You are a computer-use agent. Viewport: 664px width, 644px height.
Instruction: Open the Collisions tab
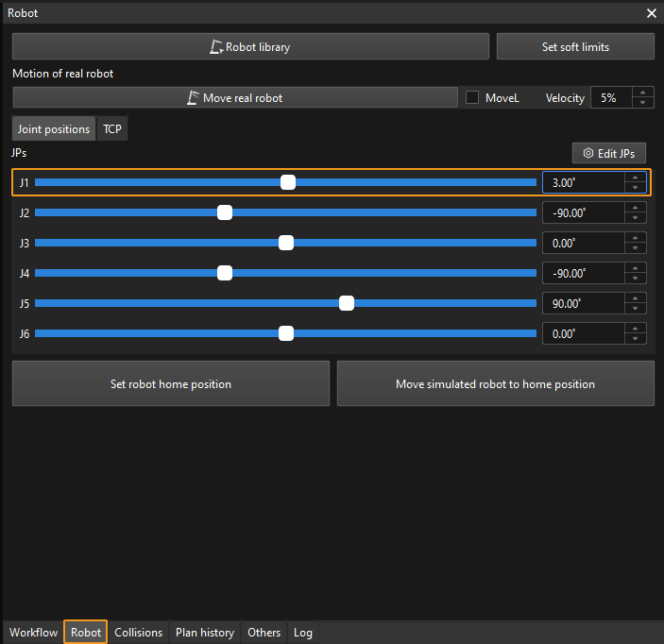tap(139, 633)
